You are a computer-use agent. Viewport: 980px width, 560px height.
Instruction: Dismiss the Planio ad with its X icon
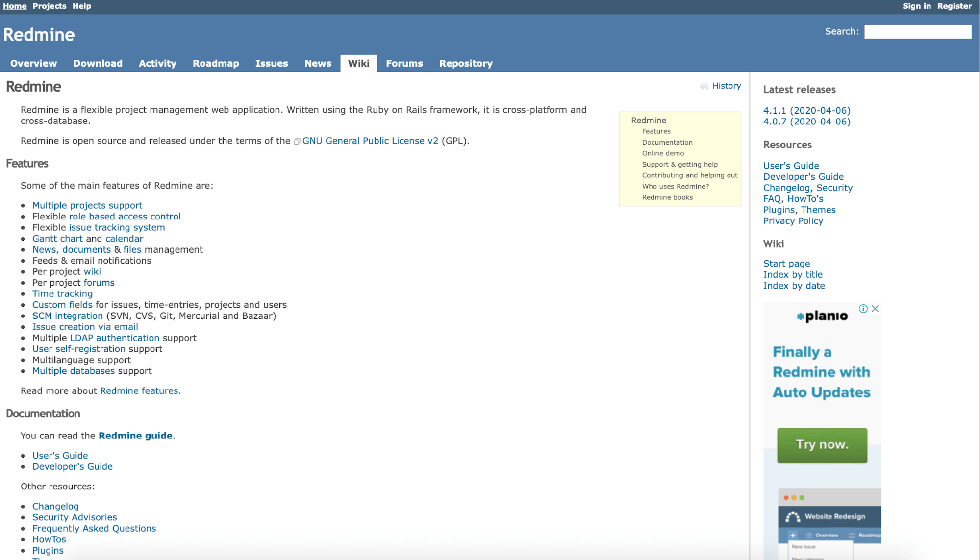pos(875,309)
